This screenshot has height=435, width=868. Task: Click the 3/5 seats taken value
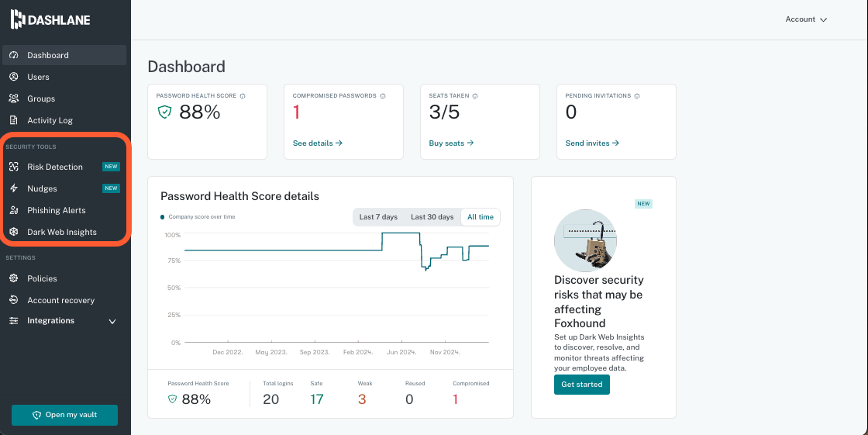tap(445, 112)
